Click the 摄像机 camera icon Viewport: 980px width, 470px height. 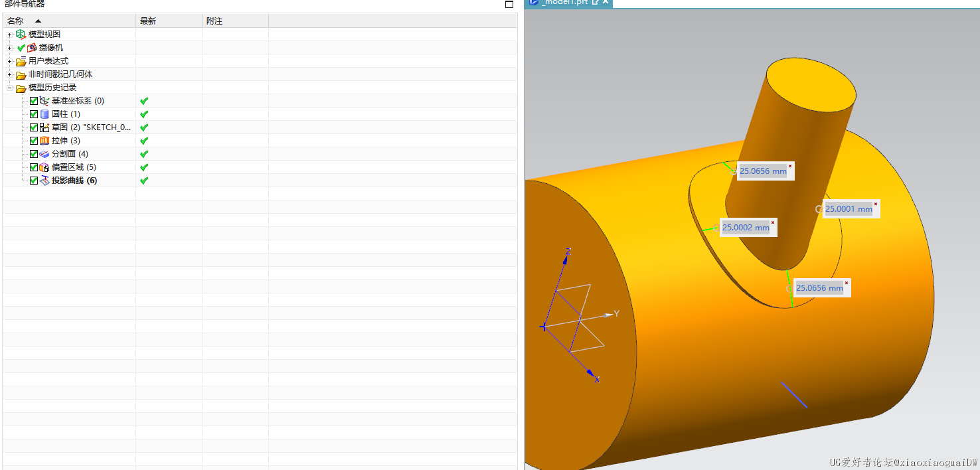coord(32,48)
